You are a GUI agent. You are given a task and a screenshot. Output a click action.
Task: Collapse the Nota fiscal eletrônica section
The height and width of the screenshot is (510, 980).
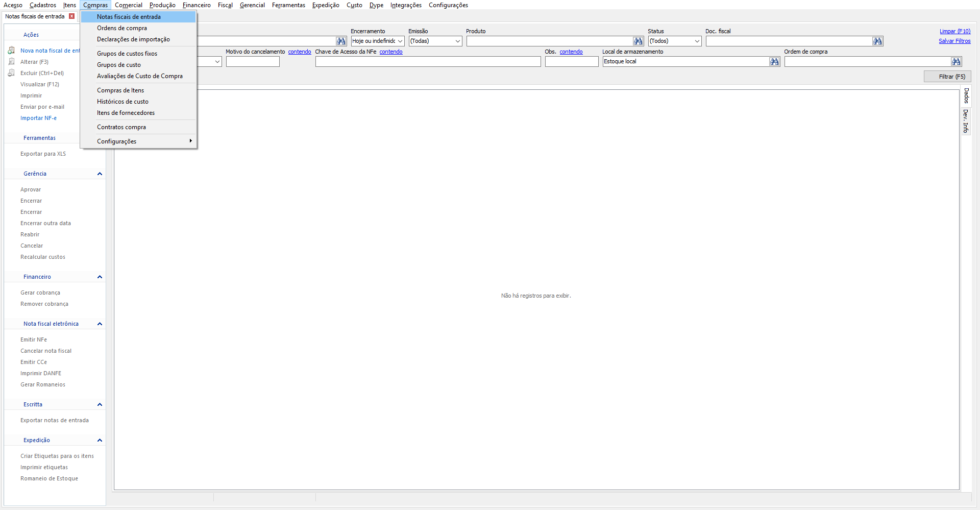tap(100, 324)
